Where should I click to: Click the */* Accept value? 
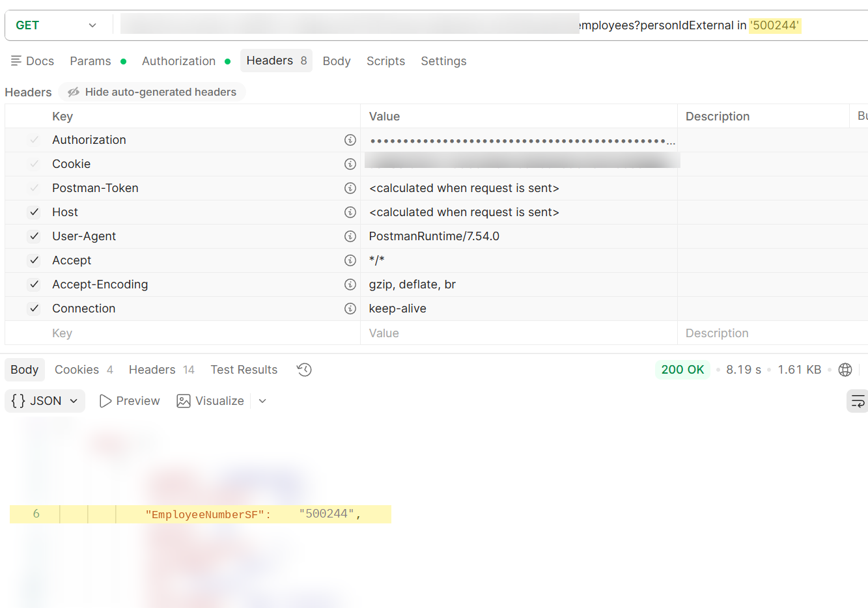pyautogui.click(x=377, y=260)
